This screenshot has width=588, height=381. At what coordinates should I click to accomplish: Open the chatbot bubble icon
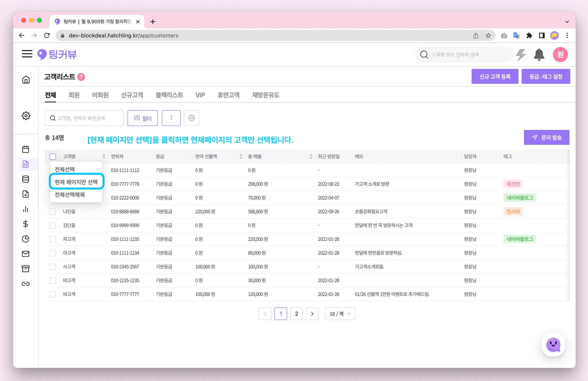click(553, 345)
